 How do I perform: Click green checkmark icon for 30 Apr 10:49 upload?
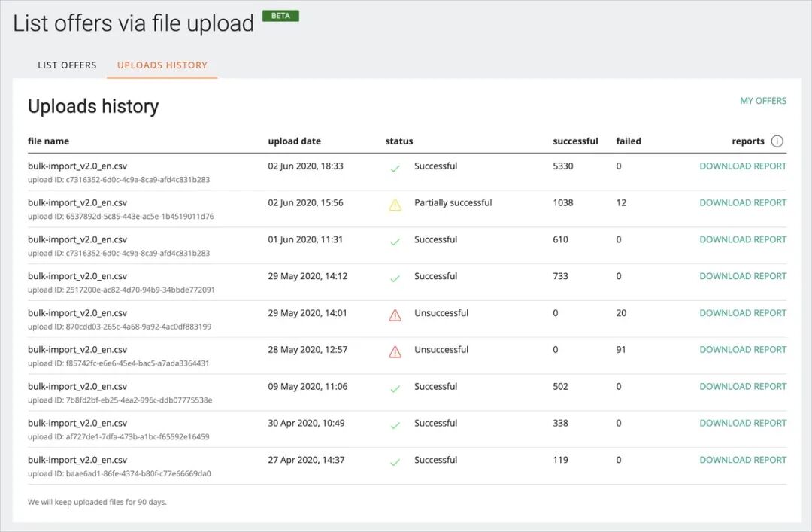click(x=395, y=426)
